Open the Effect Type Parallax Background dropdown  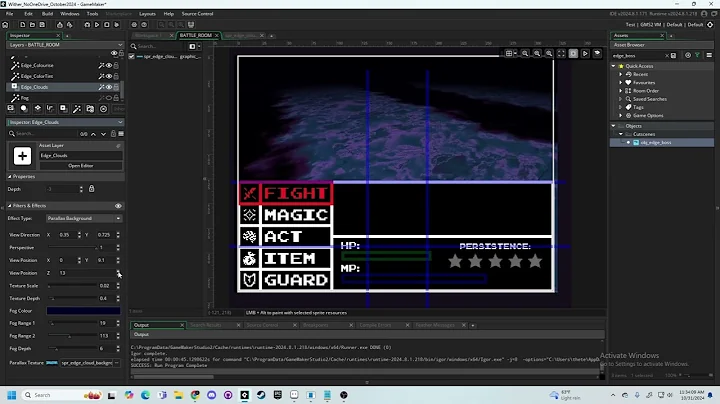click(x=84, y=219)
